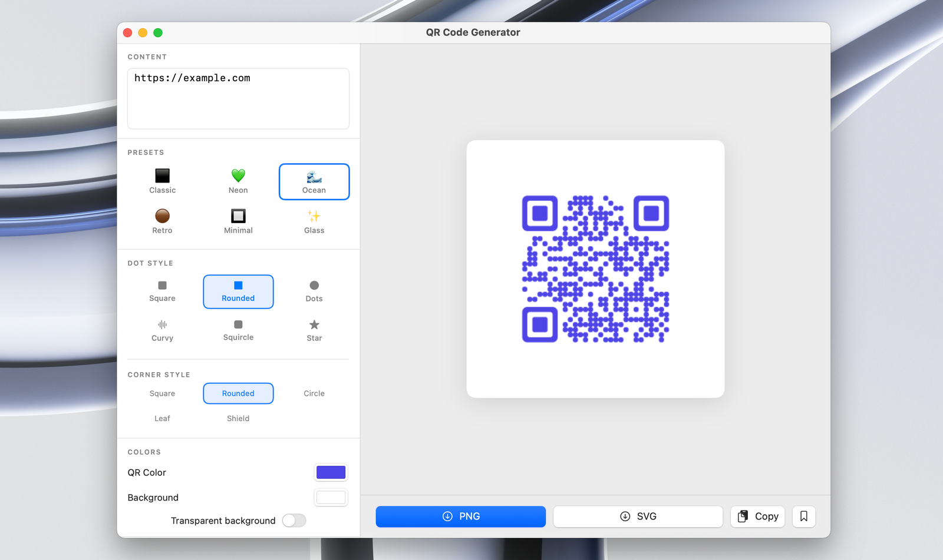The image size is (943, 560).
Task: Select Square corner style
Action: (162, 393)
